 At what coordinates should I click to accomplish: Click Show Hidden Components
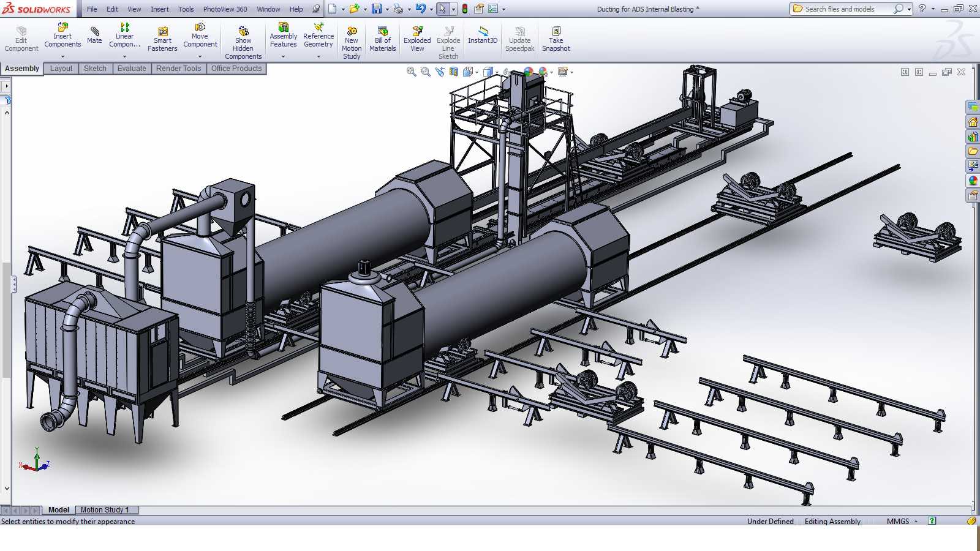click(243, 42)
